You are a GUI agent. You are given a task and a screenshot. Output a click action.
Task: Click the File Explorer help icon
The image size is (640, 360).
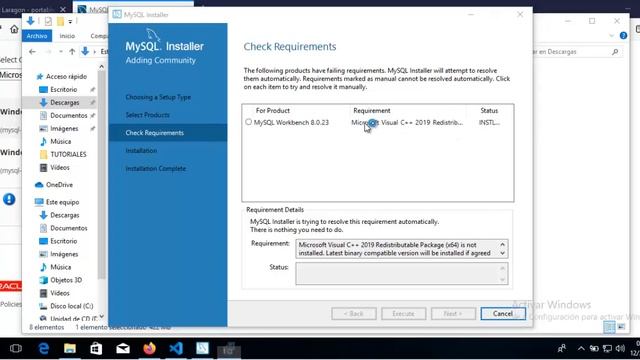coord(623,36)
